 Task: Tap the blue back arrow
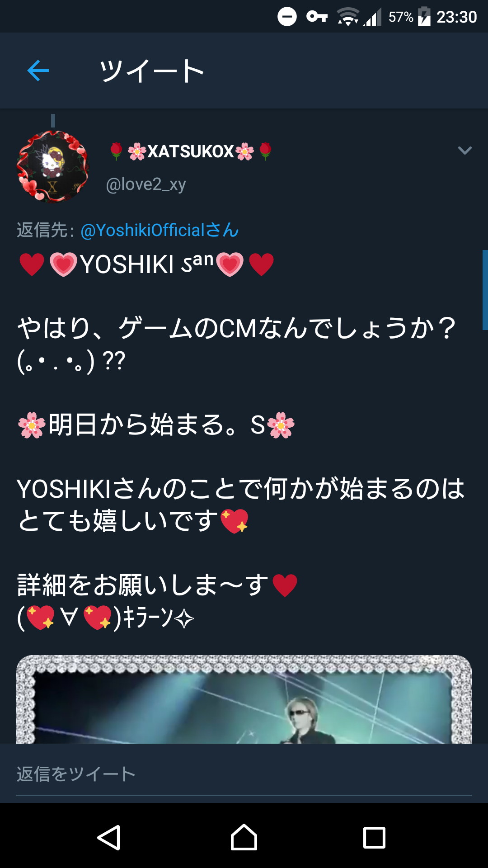click(x=38, y=71)
